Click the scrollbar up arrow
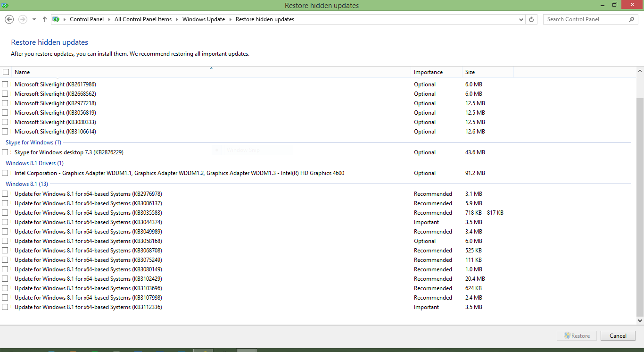 (640, 71)
